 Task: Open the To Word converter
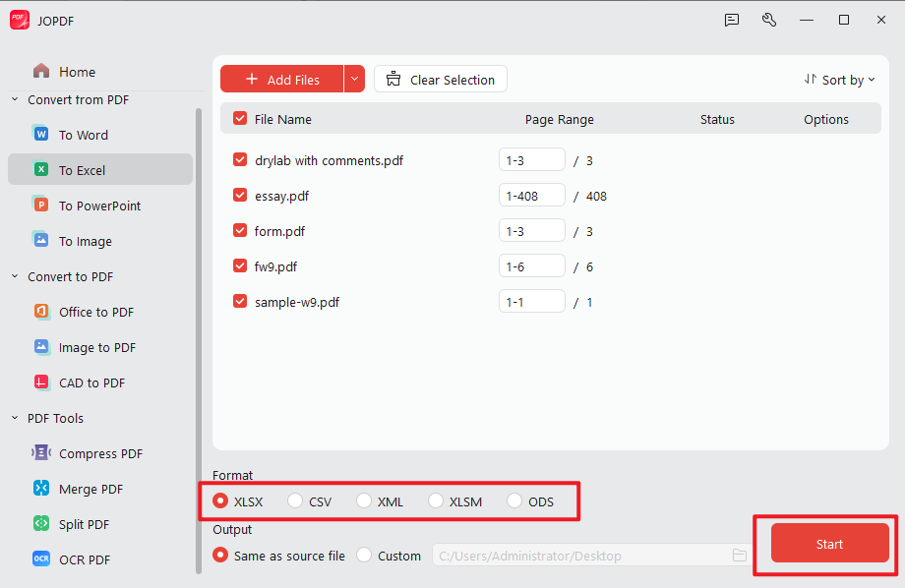point(100,135)
